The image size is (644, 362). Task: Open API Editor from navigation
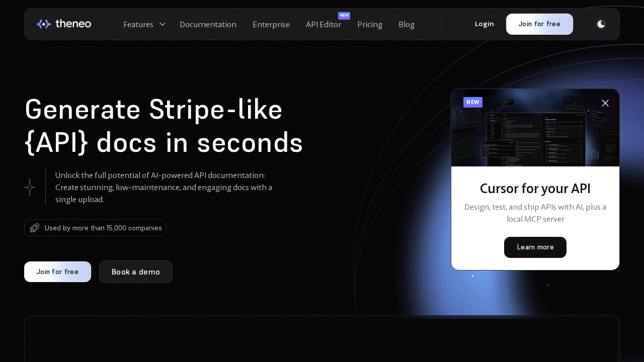(x=324, y=24)
